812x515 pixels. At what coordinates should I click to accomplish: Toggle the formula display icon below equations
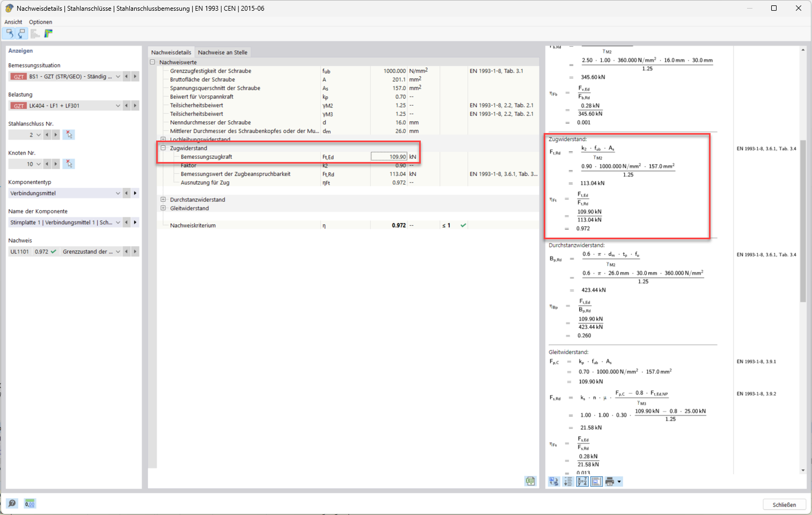point(582,481)
